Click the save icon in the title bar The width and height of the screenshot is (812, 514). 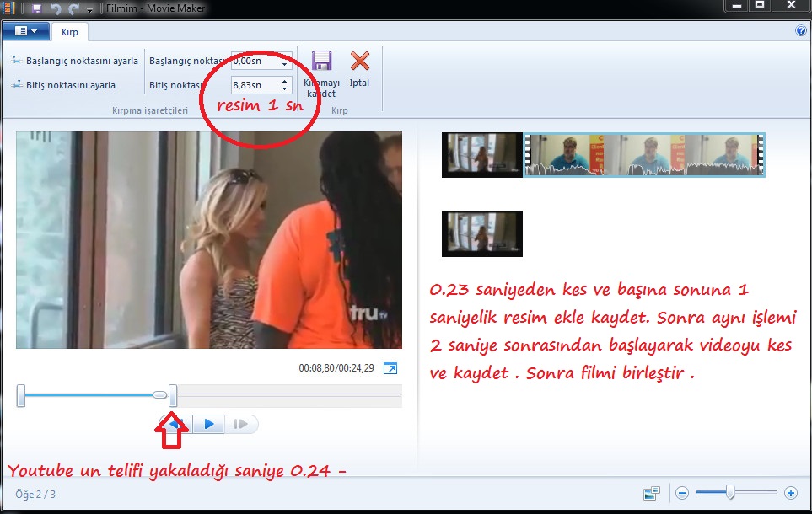tap(36, 8)
